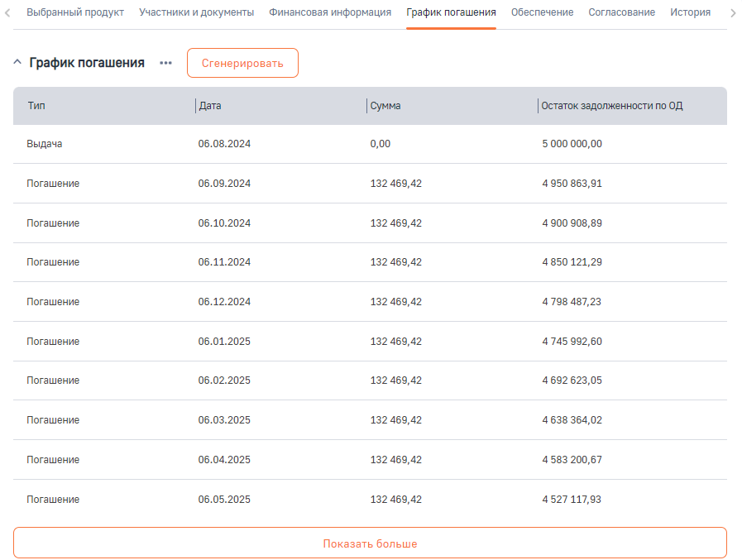Click the Тип column header
The height and width of the screenshot is (560, 742).
[36, 106]
